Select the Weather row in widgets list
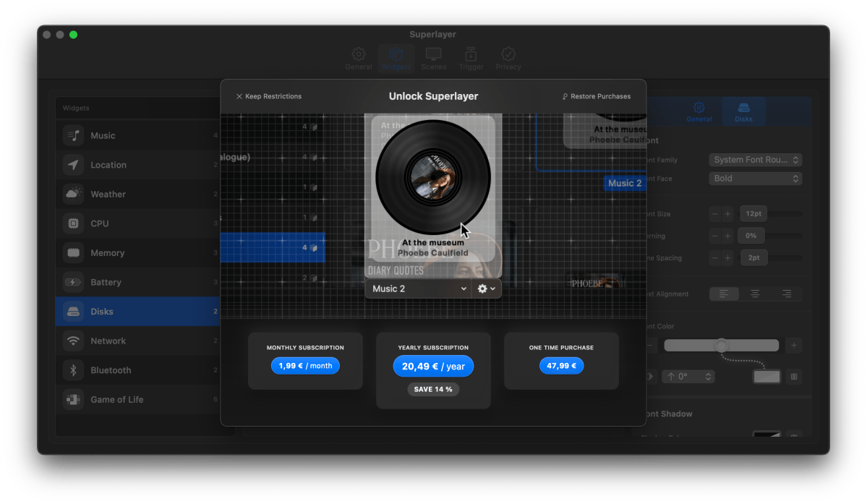Screen dimensions: 867x504 137,194
